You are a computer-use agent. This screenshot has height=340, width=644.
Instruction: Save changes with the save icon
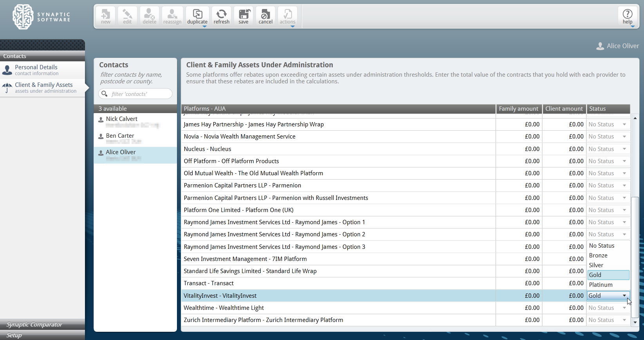[244, 16]
